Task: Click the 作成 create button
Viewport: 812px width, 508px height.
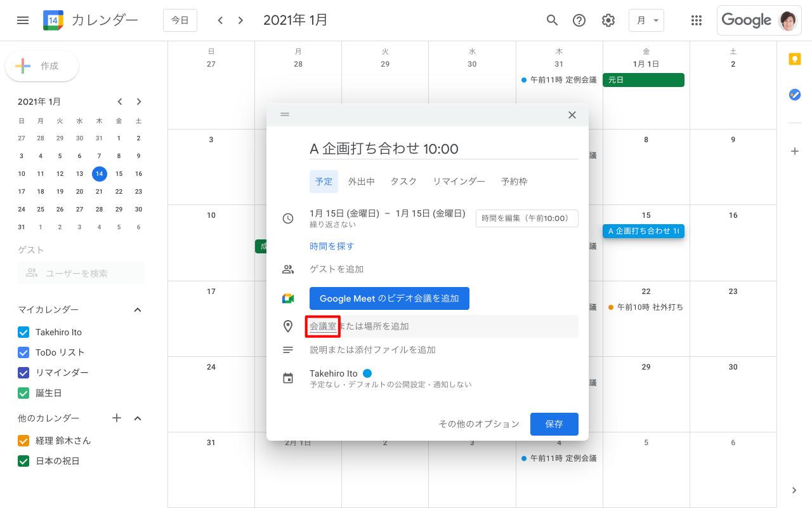Action: click(x=42, y=66)
